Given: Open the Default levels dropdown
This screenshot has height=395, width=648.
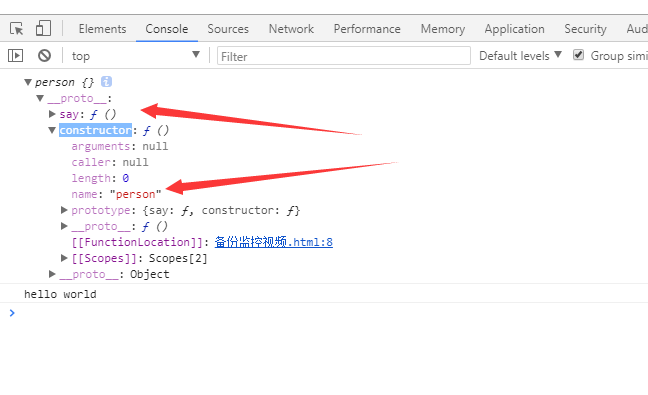Looking at the screenshot, I should coord(520,55).
